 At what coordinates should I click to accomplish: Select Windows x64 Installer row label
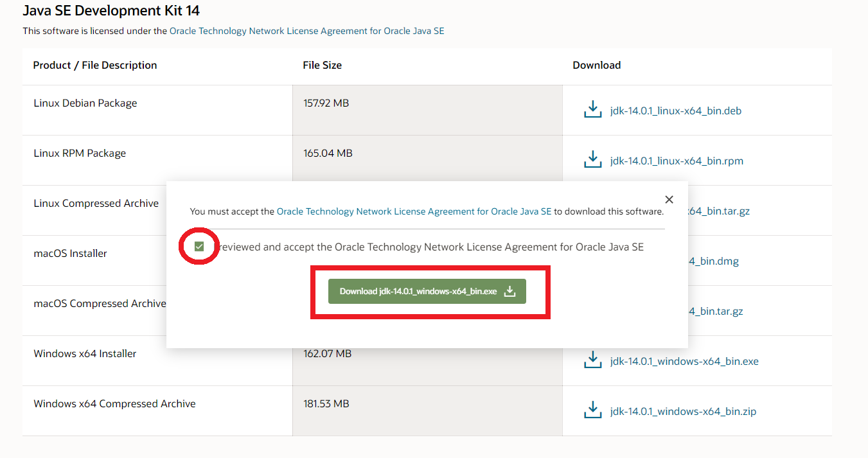tap(85, 353)
